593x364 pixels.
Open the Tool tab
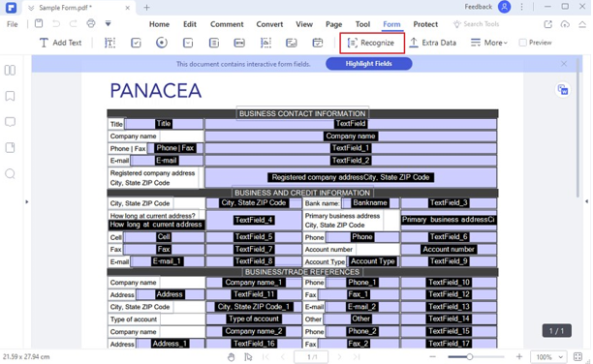pyautogui.click(x=362, y=24)
